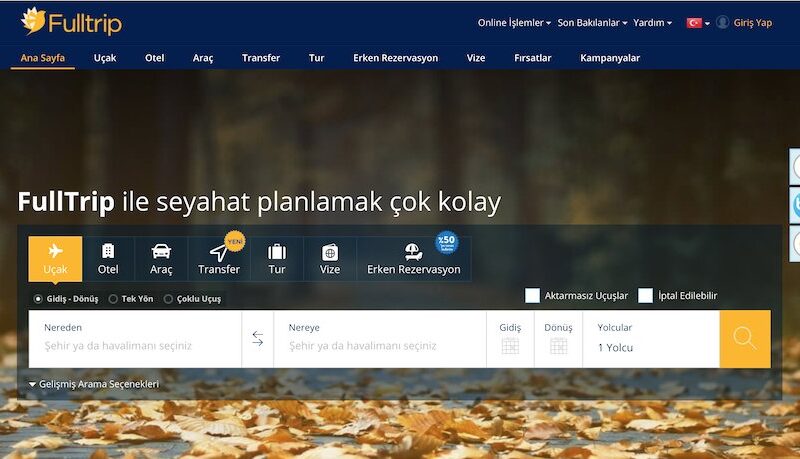
Task: Enable the Aktarmasız Uçuşlar checkbox
Action: 532,295
